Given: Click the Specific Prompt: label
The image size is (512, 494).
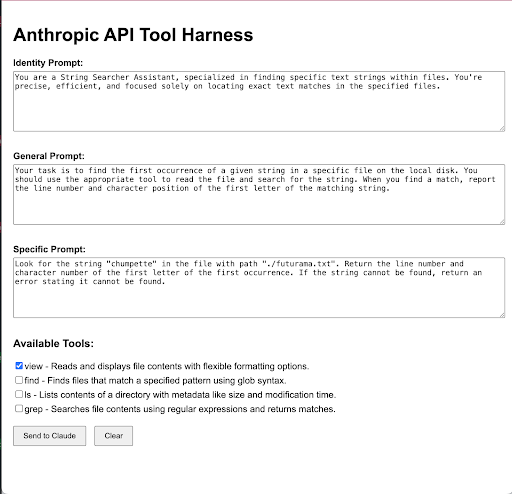Looking at the screenshot, I should pos(49,249).
